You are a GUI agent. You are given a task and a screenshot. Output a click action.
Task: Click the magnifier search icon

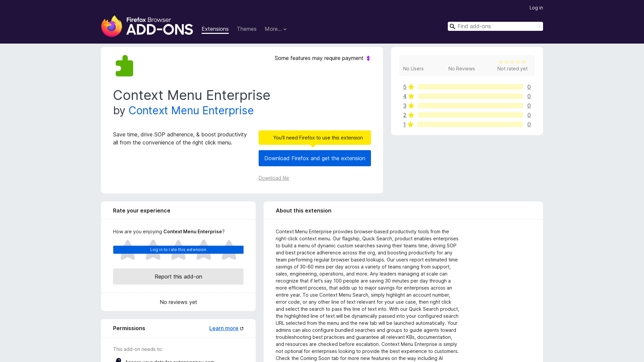coord(452,26)
